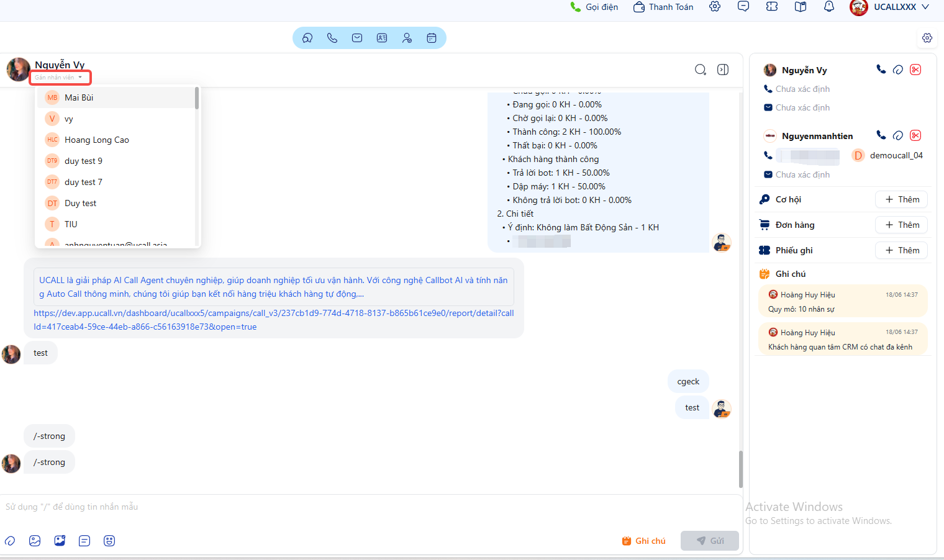Click Nguyenmanhtien contact name
Image resolution: width=944 pixels, height=560 pixels.
[x=817, y=136]
